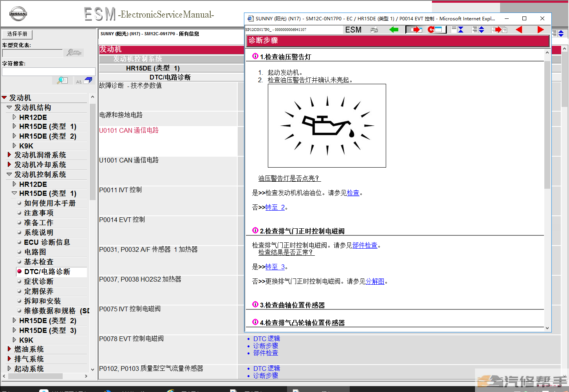
Task: Go to previous page with red left triangle
Action: [519, 30]
